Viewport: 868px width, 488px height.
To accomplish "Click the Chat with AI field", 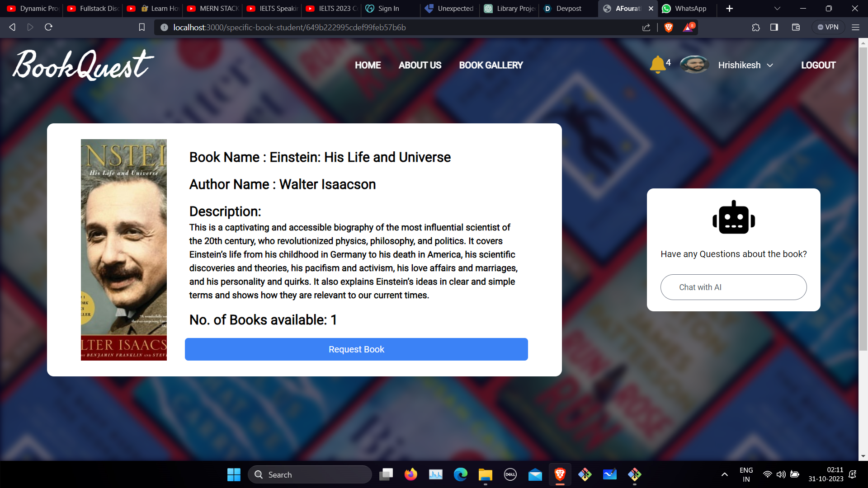I will click(x=733, y=287).
